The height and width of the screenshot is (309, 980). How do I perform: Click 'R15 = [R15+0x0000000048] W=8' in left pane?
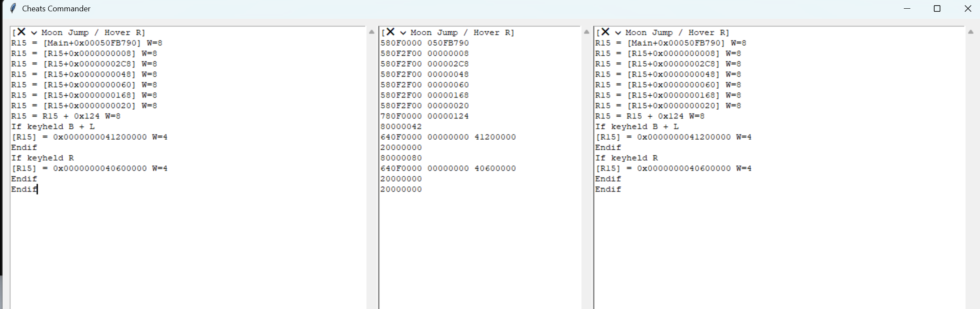pos(84,74)
